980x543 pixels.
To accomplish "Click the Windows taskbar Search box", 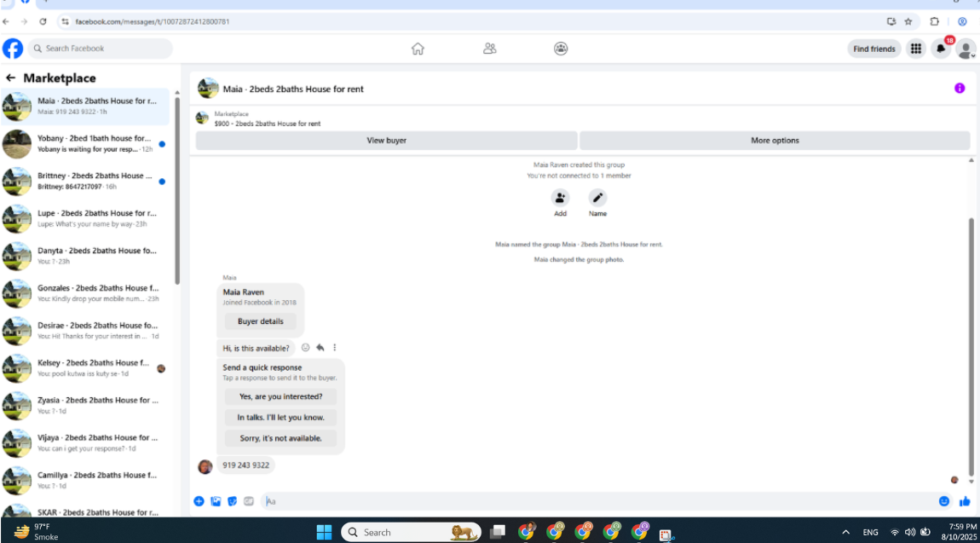I will (x=411, y=533).
